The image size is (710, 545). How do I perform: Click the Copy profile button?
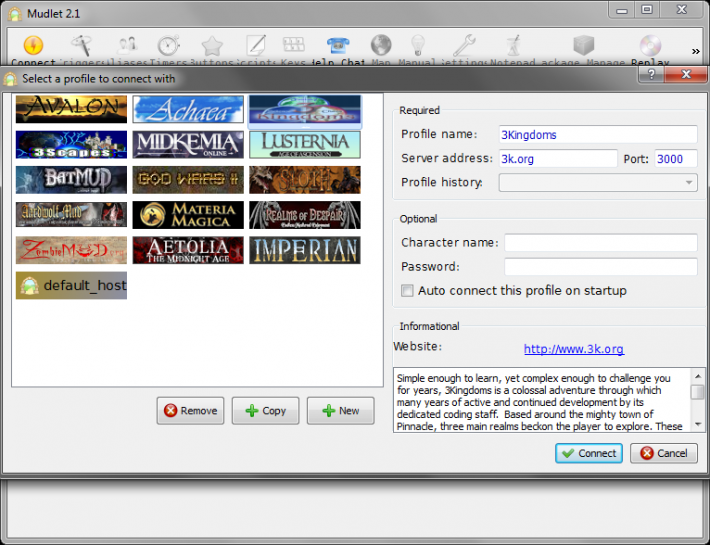coord(265,411)
